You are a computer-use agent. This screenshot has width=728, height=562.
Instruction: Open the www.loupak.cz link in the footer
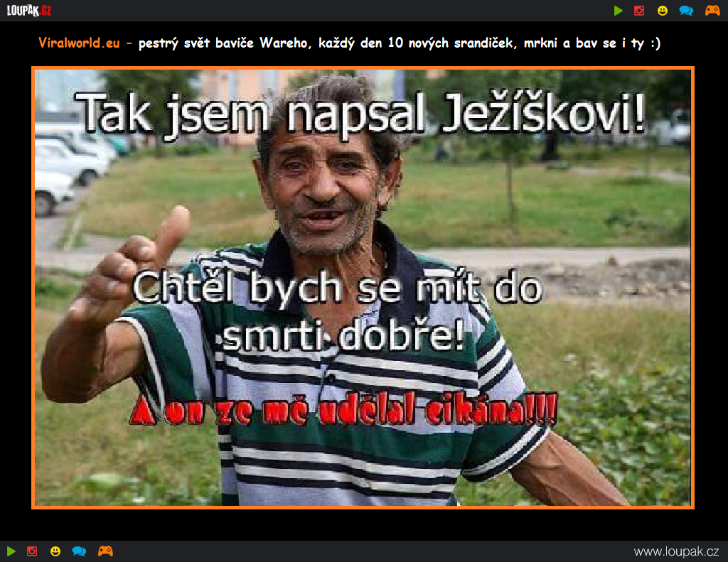coord(676,551)
